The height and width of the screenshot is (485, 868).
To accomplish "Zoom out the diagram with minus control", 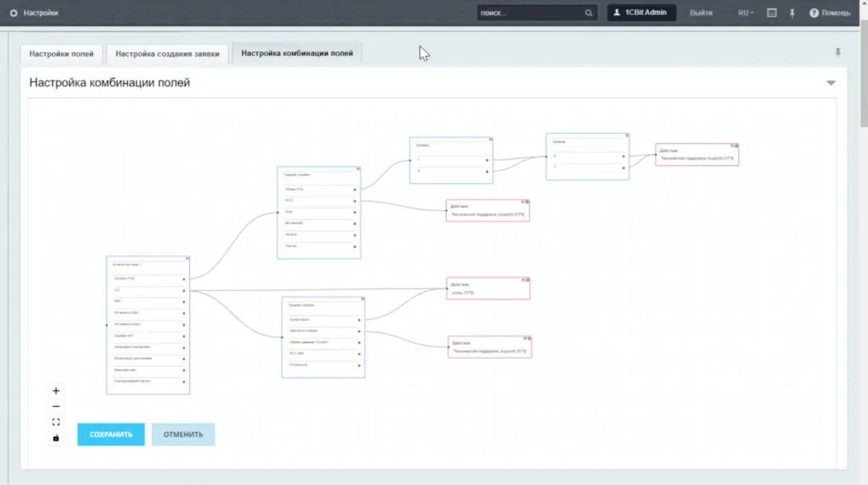I will pos(56,407).
